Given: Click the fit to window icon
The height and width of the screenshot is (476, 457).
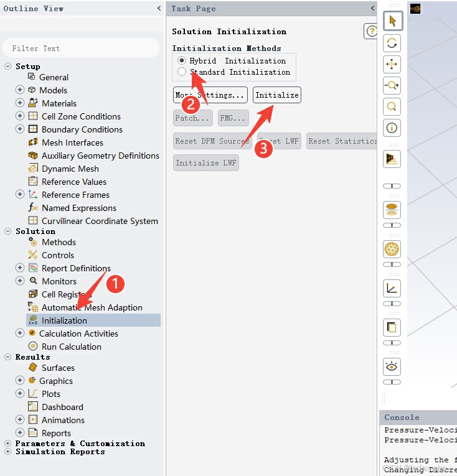Looking at the screenshot, I should click(392, 159).
